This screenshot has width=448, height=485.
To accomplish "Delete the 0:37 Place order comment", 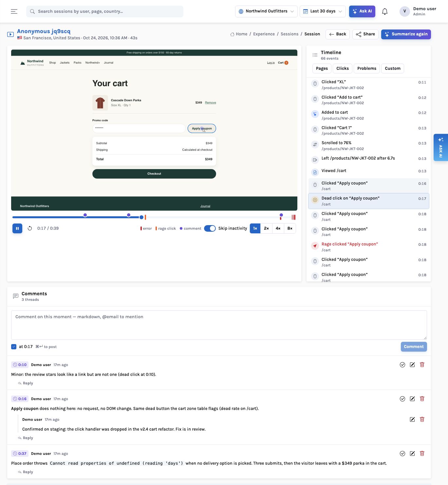I will pyautogui.click(x=422, y=454).
